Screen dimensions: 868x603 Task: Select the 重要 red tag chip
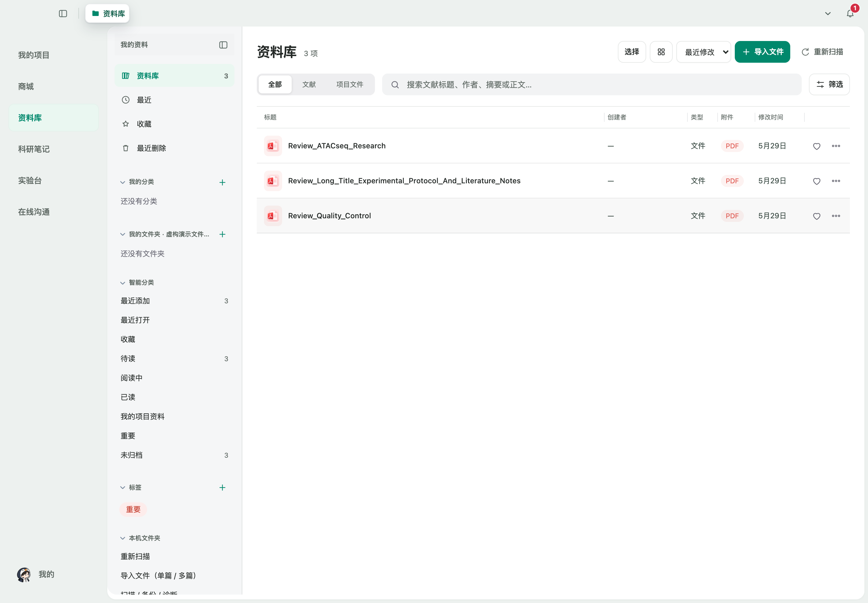pos(133,509)
